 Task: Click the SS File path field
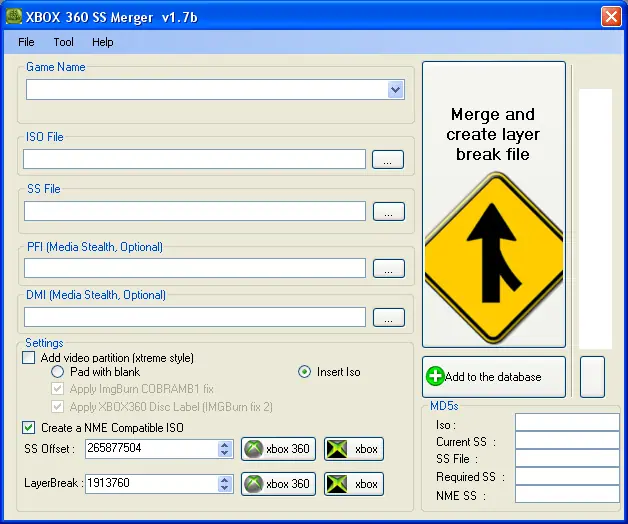tap(195, 211)
